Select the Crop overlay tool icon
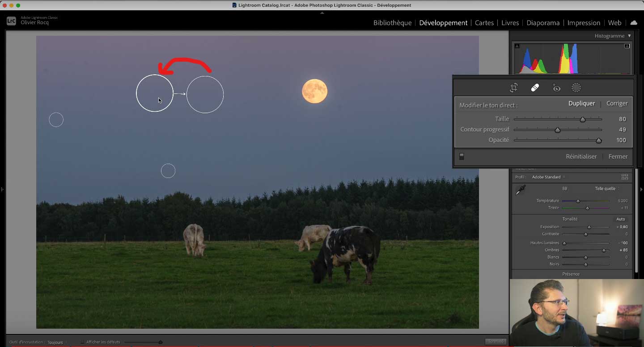 tap(514, 88)
